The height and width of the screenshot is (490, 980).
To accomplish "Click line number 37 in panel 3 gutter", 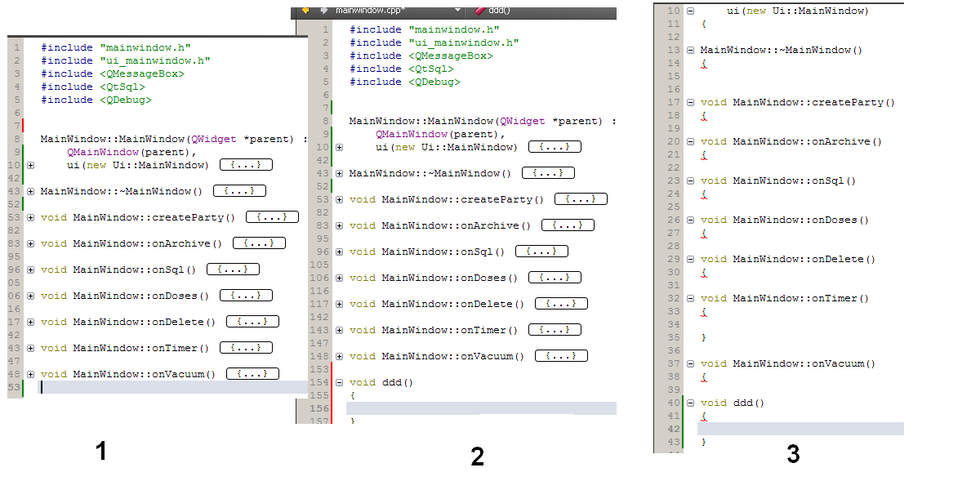I will (x=673, y=364).
